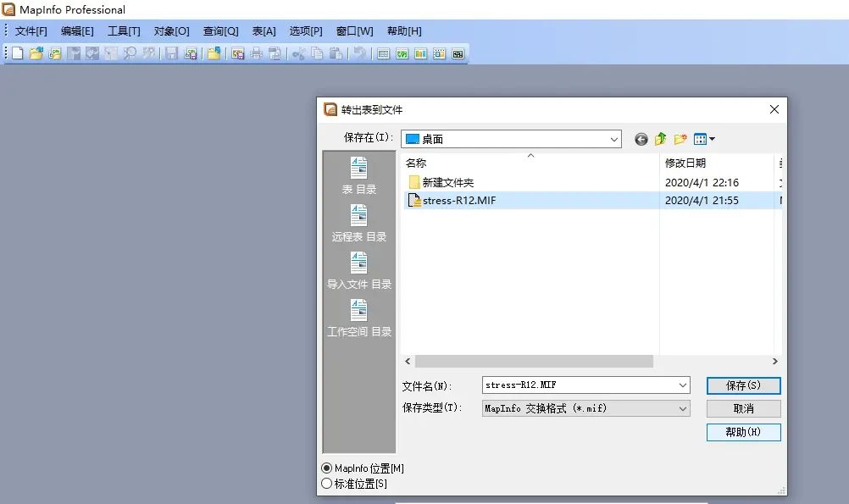Screen dimensions: 849x504
Task: Open the 远程表 目录 shortcut
Action: coord(359,224)
